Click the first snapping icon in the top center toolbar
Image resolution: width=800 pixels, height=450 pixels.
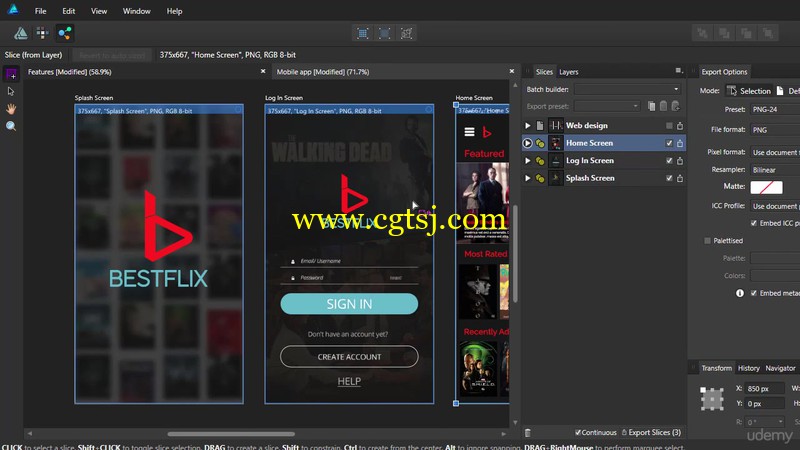coord(362,33)
